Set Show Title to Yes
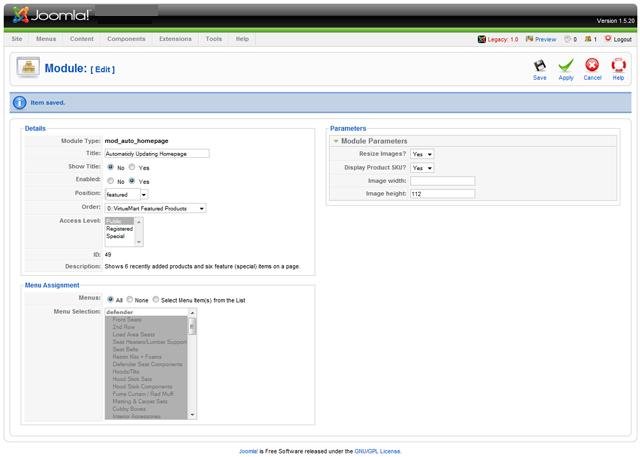 (132, 167)
